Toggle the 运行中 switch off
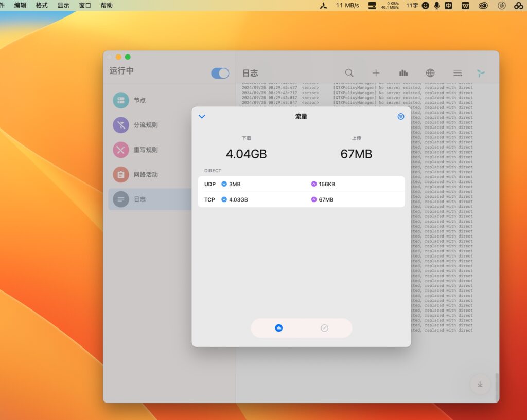This screenshot has width=527, height=420. click(220, 73)
